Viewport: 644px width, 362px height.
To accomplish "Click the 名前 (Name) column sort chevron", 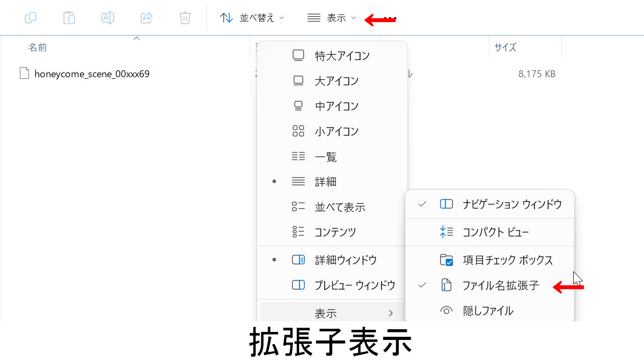I will (x=136, y=38).
